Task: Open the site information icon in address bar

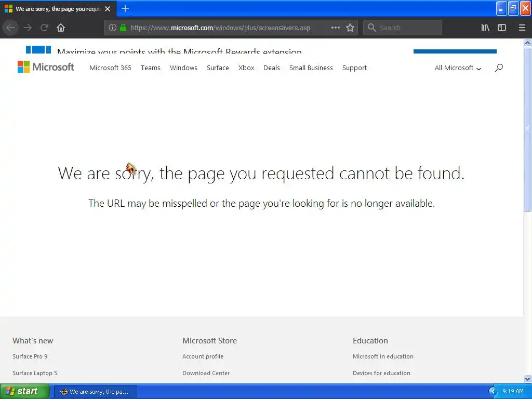Action: (x=112, y=28)
